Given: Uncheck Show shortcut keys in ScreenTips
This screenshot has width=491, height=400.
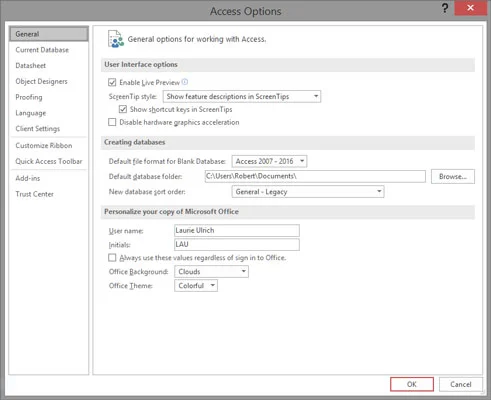Looking at the screenshot, I should click(123, 109).
